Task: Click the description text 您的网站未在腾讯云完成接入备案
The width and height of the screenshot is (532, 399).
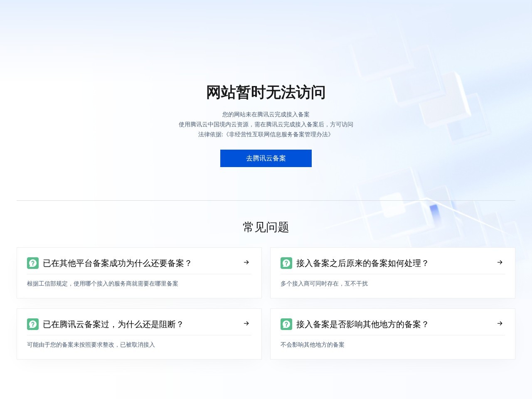Action: click(x=266, y=114)
